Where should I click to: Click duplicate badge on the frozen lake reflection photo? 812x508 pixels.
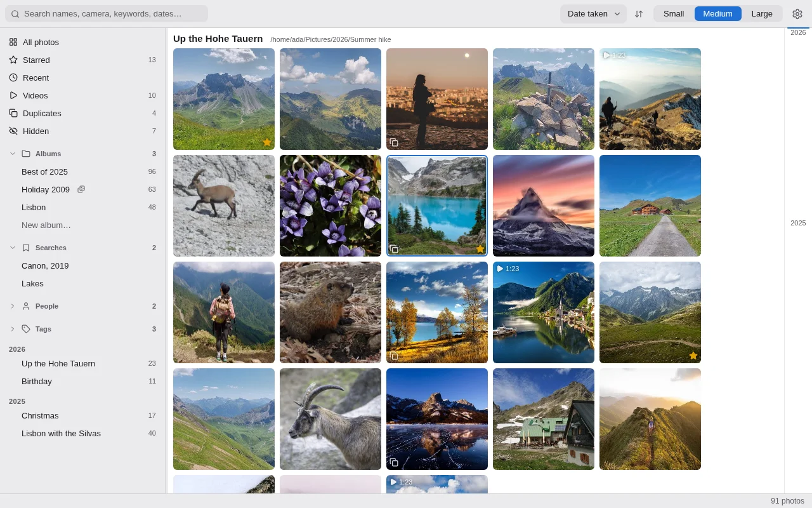tap(394, 462)
